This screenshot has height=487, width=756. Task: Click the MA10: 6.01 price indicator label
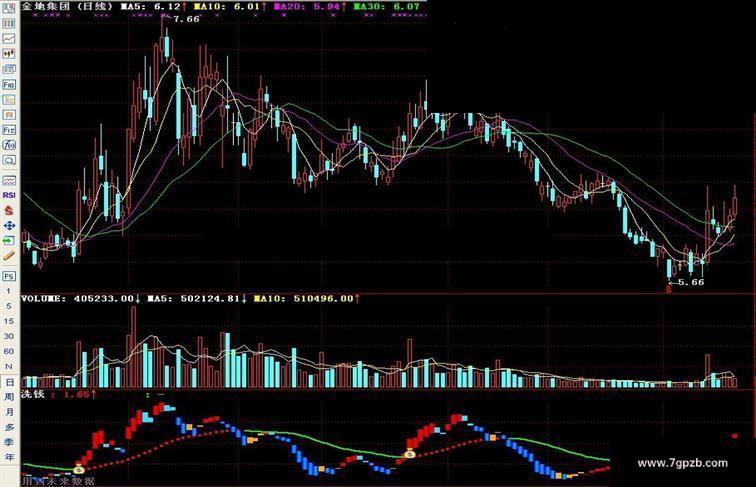pos(227,6)
